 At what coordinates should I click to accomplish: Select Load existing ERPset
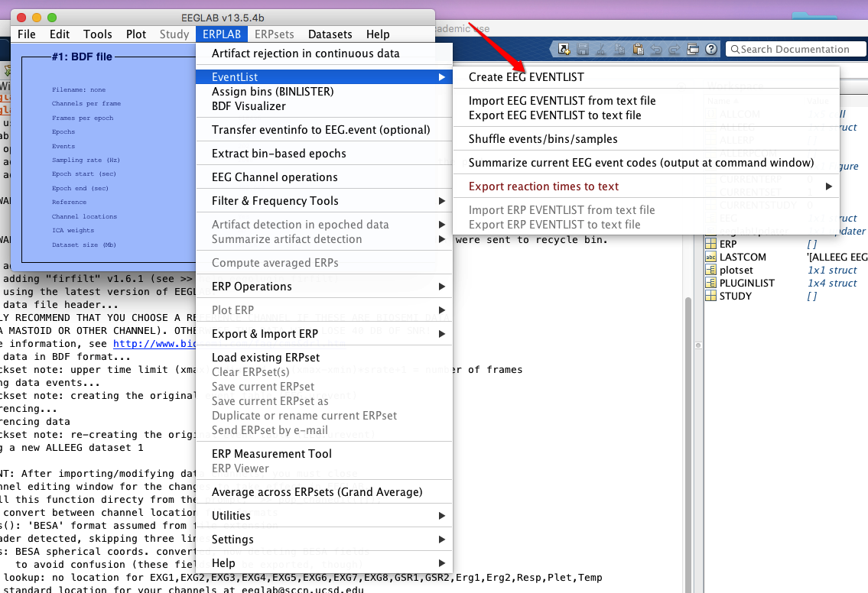[324, 358]
